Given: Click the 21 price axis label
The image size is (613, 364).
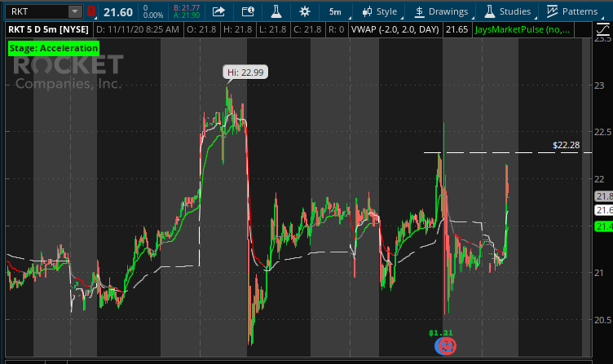Looking at the screenshot, I should click(598, 273).
